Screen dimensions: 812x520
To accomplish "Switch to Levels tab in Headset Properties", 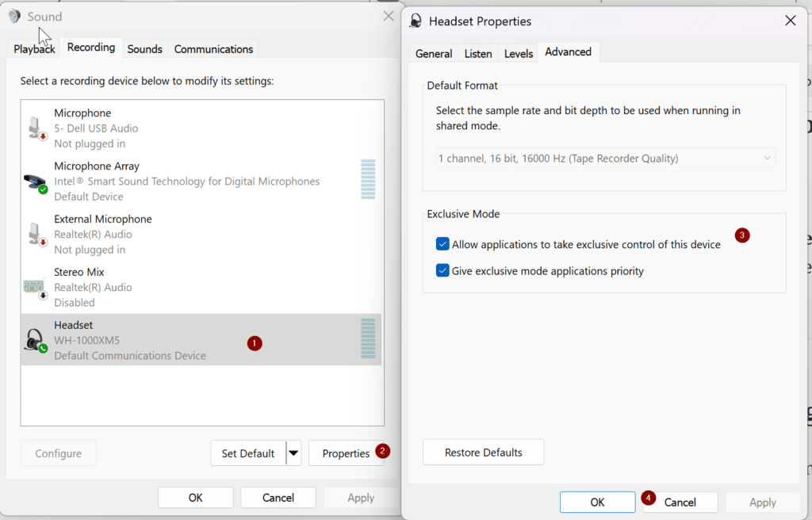I will tap(519, 54).
